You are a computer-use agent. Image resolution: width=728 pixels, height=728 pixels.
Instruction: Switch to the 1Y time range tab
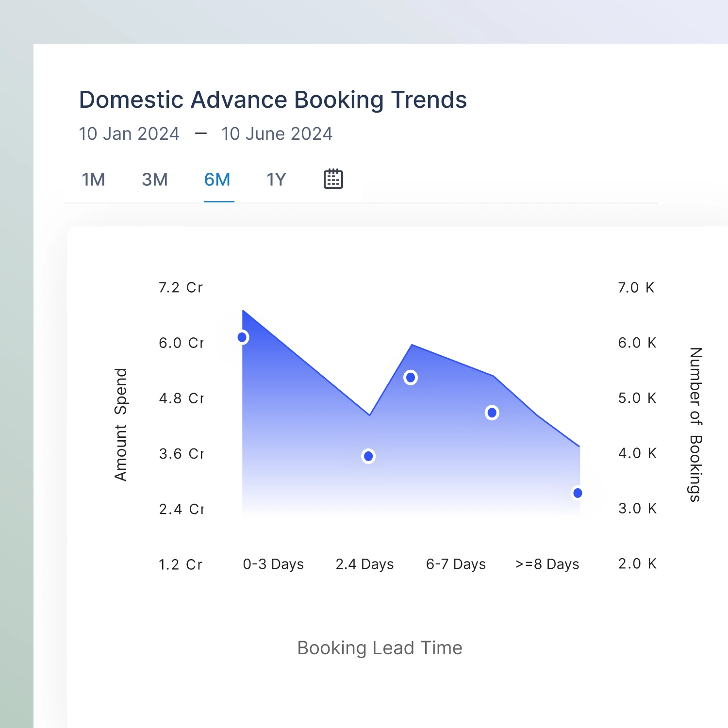coord(276,180)
